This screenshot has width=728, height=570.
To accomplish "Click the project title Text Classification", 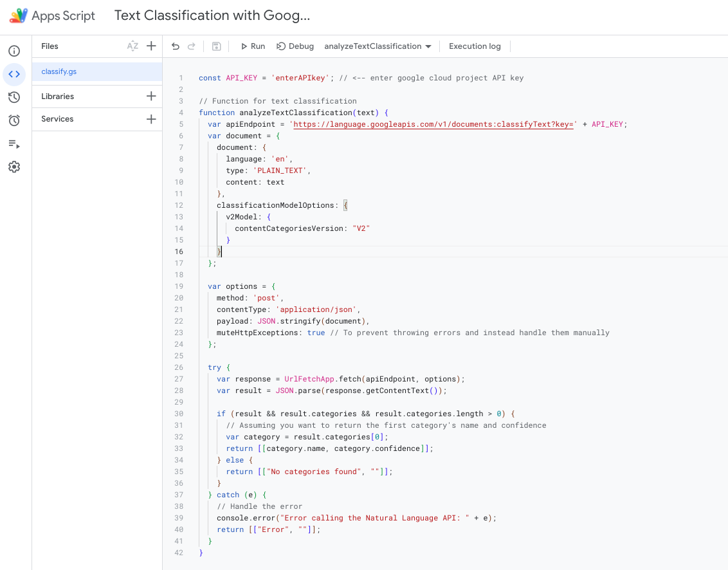I will pos(212,15).
